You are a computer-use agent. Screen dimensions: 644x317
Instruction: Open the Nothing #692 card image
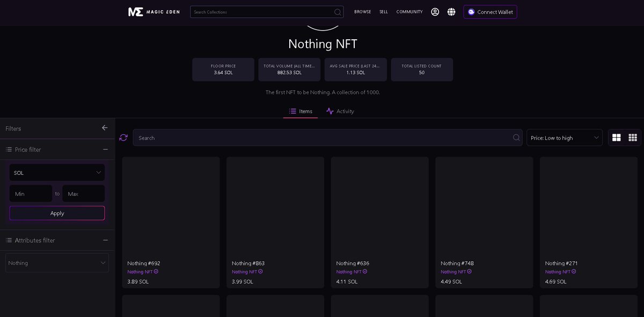171,206
